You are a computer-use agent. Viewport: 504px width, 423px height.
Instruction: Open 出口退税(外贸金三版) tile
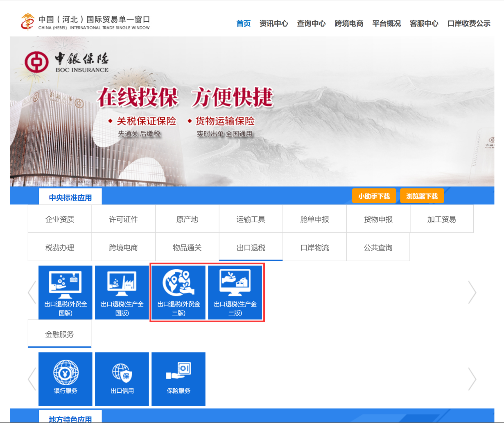[179, 293]
